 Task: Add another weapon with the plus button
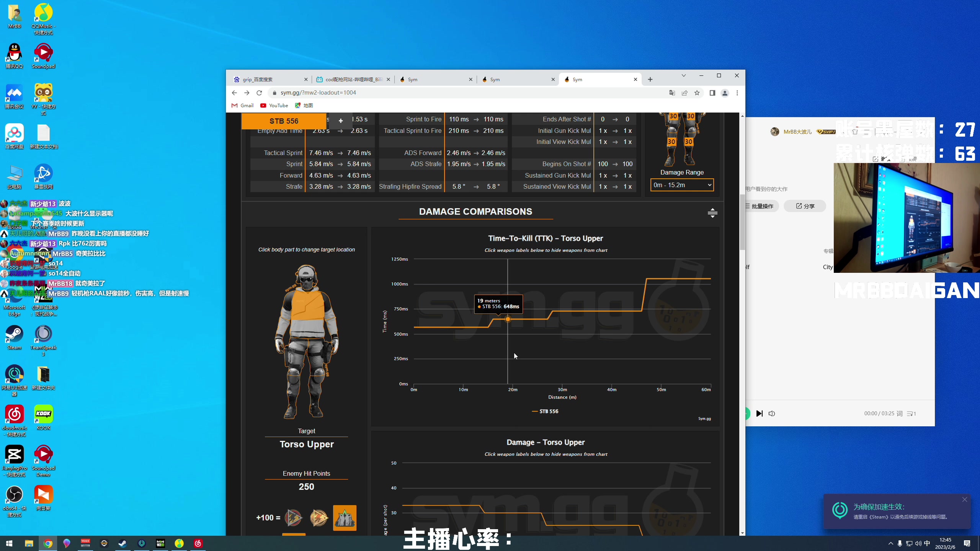click(340, 121)
